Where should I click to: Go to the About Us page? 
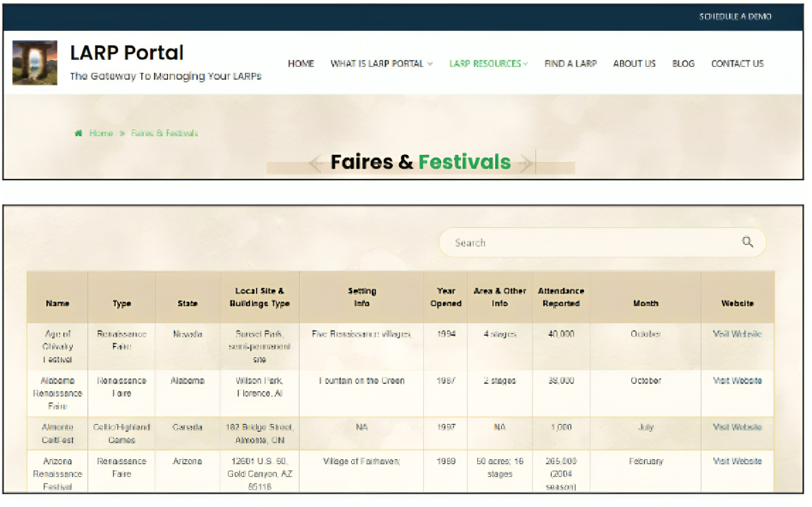point(634,63)
